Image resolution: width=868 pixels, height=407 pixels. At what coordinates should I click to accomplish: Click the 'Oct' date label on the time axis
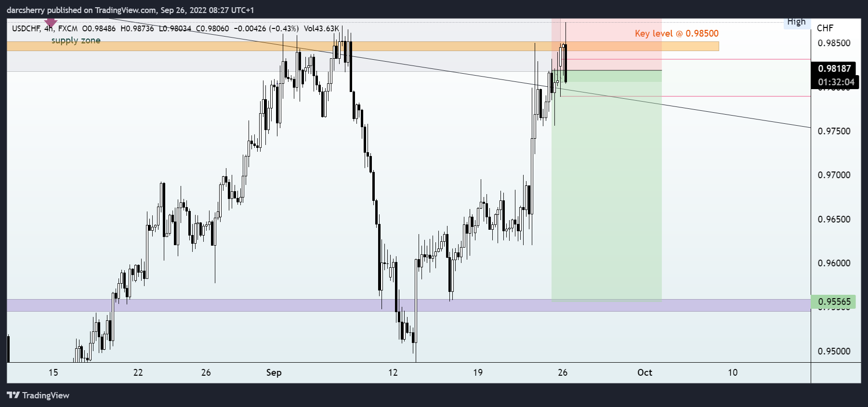644,372
